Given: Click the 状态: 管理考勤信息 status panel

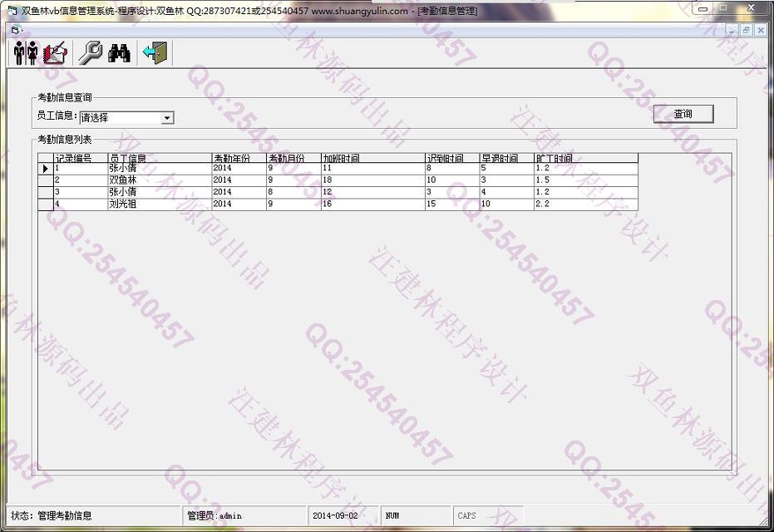Looking at the screenshot, I should click(x=94, y=516).
